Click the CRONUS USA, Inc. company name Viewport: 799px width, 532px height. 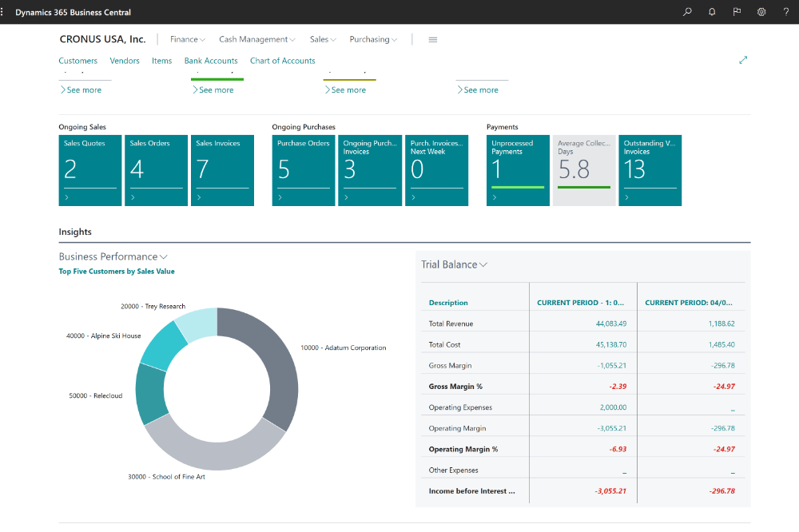tap(102, 39)
